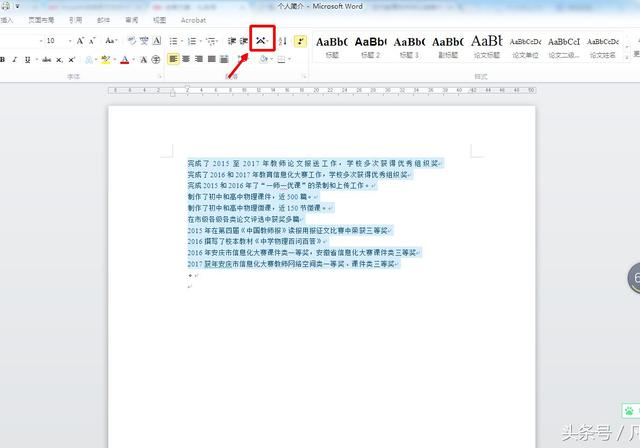Switch to the 视图 (View) tab
Image resolution: width=640 pixels, height=448 pixels.
point(159,20)
